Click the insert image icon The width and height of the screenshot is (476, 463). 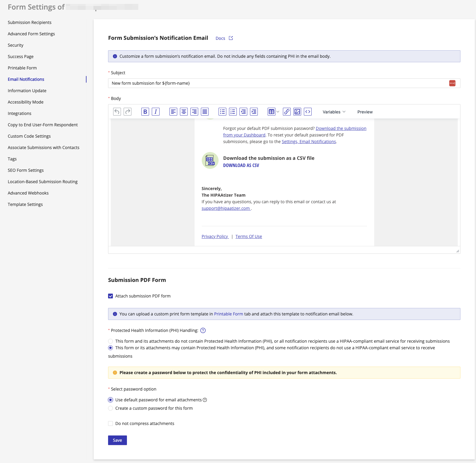pyautogui.click(x=297, y=112)
